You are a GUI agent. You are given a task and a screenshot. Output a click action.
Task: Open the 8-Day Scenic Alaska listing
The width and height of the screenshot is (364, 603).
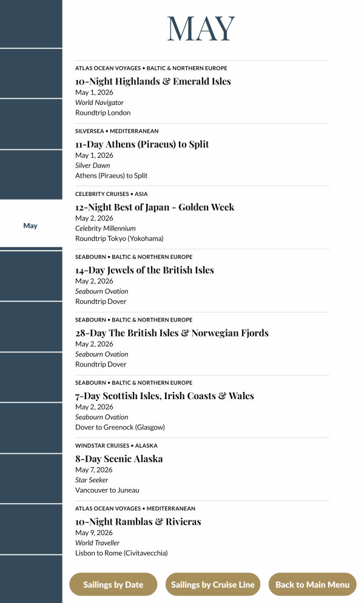click(x=119, y=459)
